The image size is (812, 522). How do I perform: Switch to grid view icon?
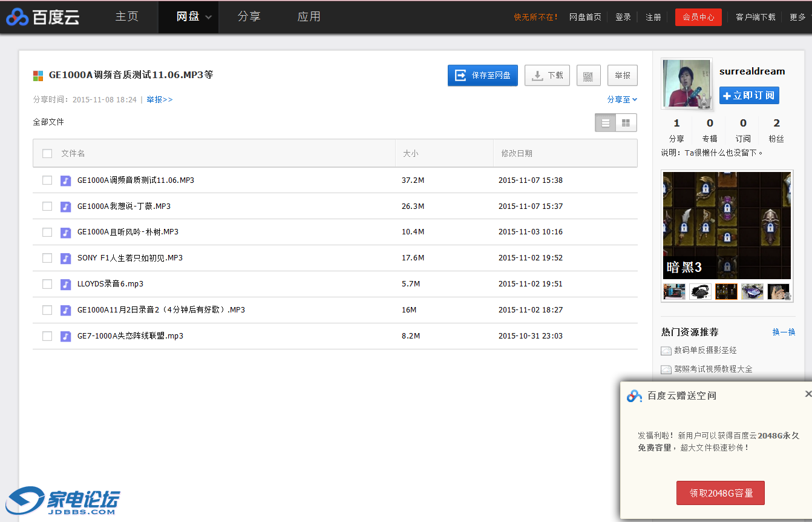[626, 123]
